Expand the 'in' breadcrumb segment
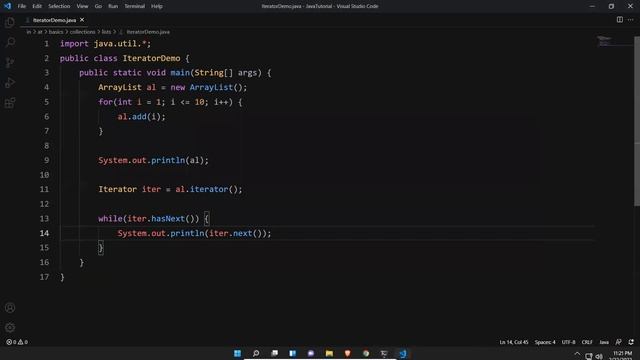Viewport: 640px width, 360px height. tap(29, 32)
